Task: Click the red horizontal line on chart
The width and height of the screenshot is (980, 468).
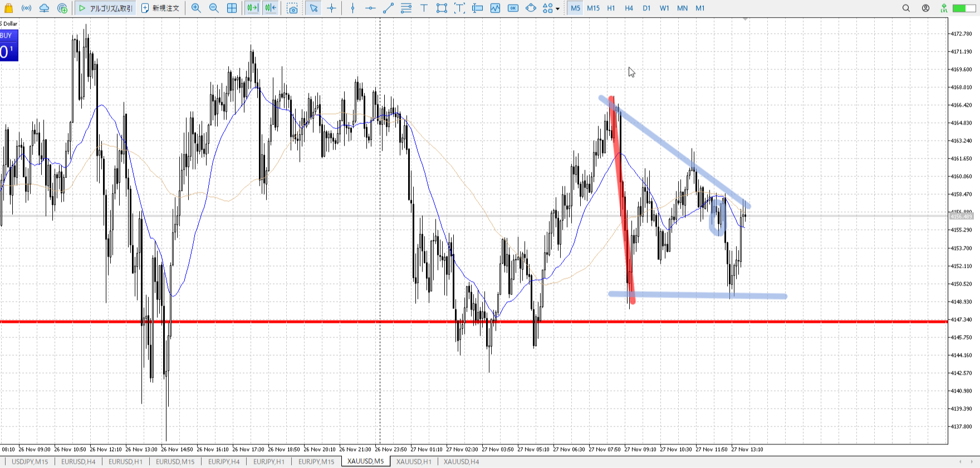Action: pyautogui.click(x=334, y=321)
